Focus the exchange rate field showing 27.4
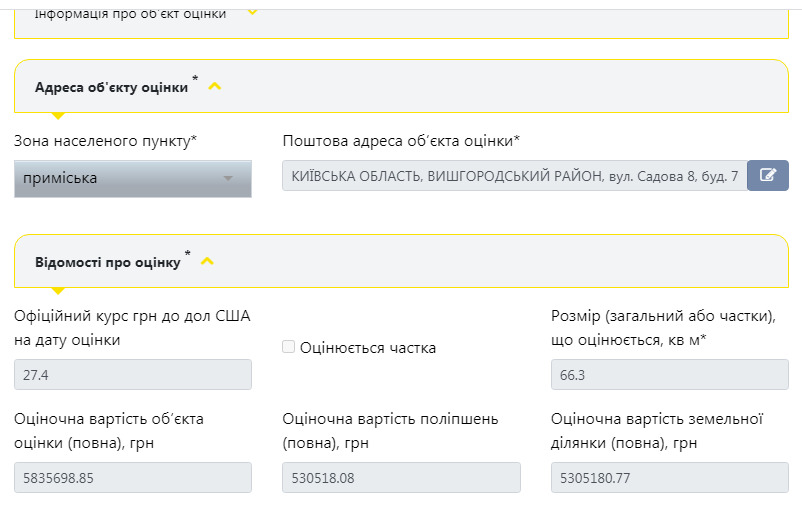 pos(133,374)
